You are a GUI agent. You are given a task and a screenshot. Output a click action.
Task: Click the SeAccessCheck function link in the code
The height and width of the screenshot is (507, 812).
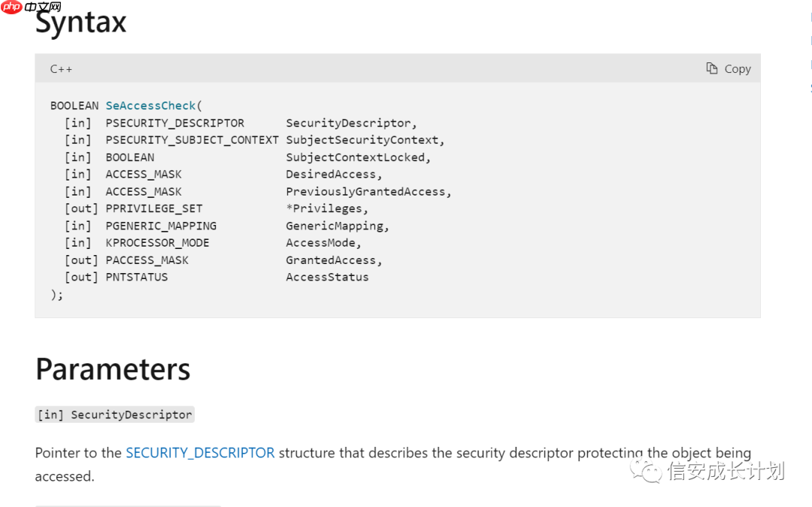150,106
